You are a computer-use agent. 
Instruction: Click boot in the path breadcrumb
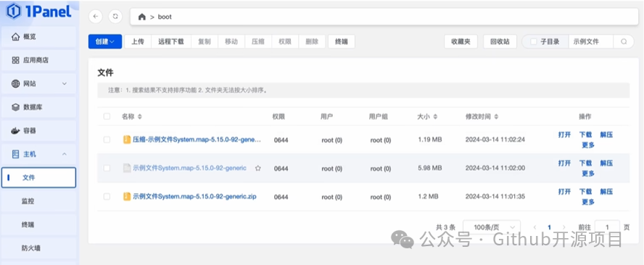165,17
